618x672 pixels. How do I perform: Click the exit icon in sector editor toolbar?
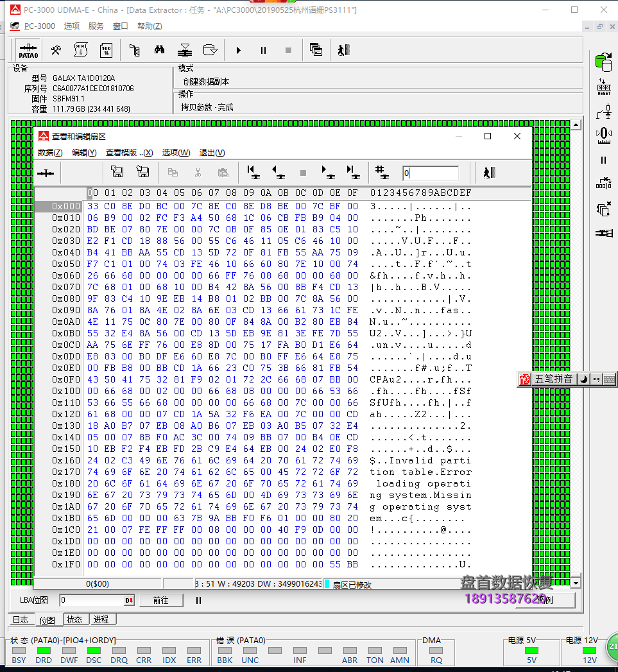tap(490, 173)
